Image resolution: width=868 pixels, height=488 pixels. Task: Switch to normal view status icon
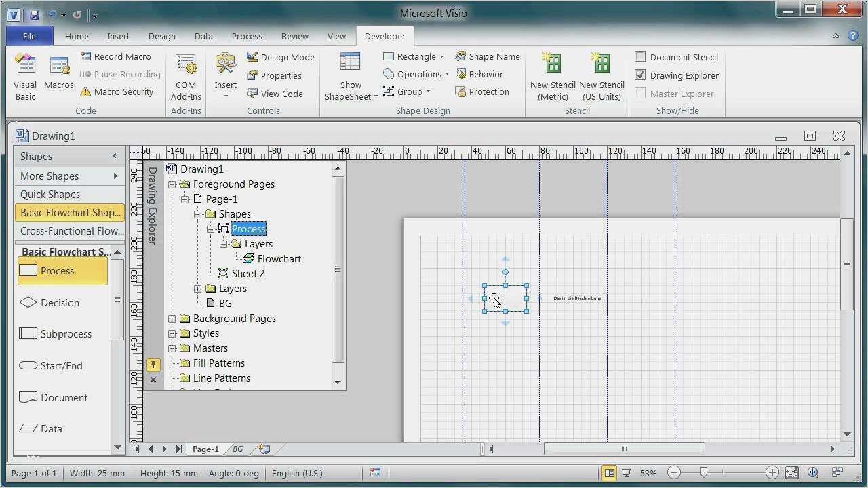(x=610, y=473)
